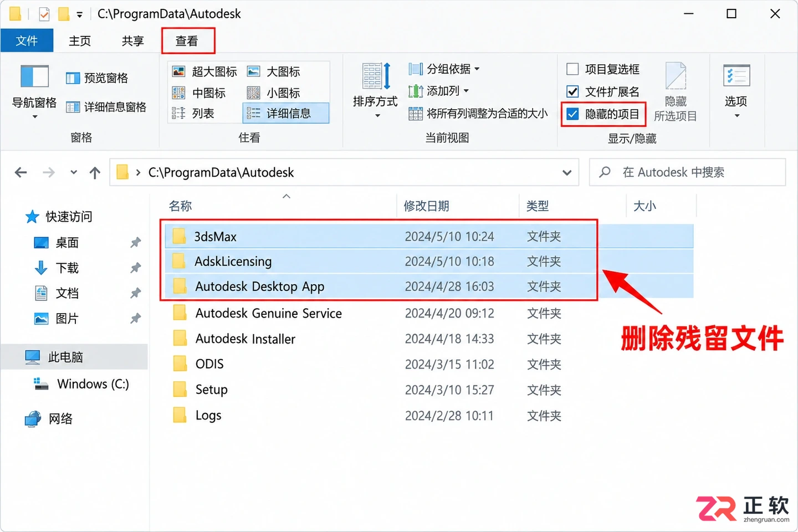Open the 选项 dropdown arrow

[x=737, y=116]
